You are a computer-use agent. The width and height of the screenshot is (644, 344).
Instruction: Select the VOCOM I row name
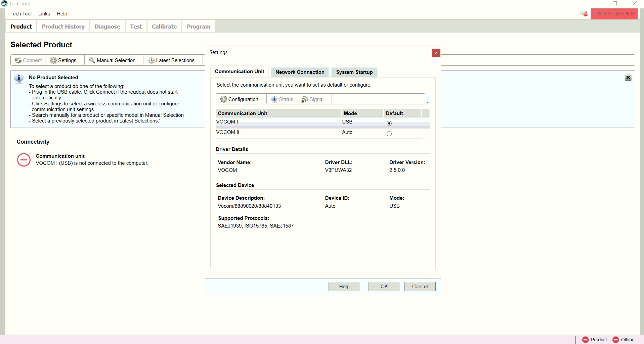tap(227, 122)
